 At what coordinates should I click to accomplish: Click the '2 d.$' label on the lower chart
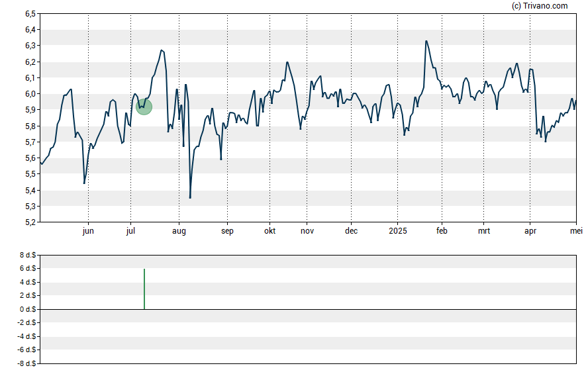(28, 295)
